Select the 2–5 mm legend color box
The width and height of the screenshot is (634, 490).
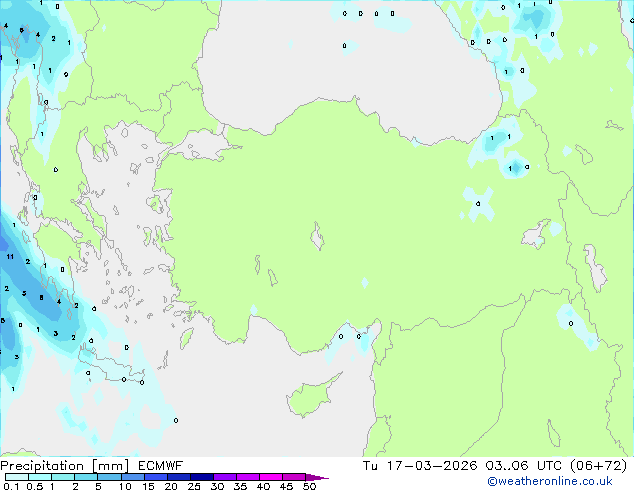(86, 477)
